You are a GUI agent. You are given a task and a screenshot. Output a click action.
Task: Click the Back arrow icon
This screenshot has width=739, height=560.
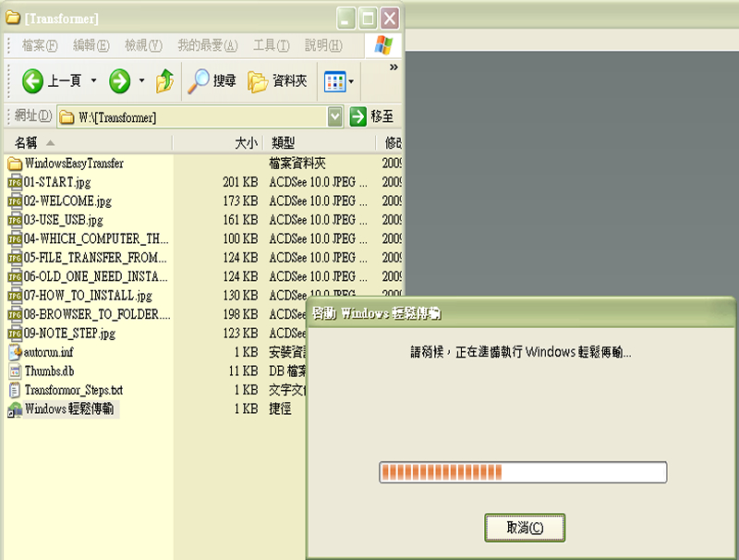coord(32,81)
